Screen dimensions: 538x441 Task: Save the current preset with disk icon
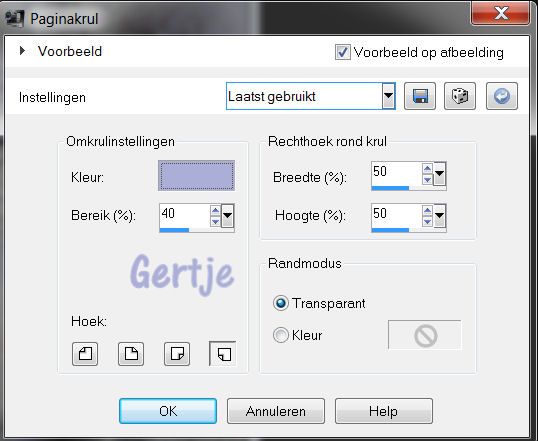point(420,96)
